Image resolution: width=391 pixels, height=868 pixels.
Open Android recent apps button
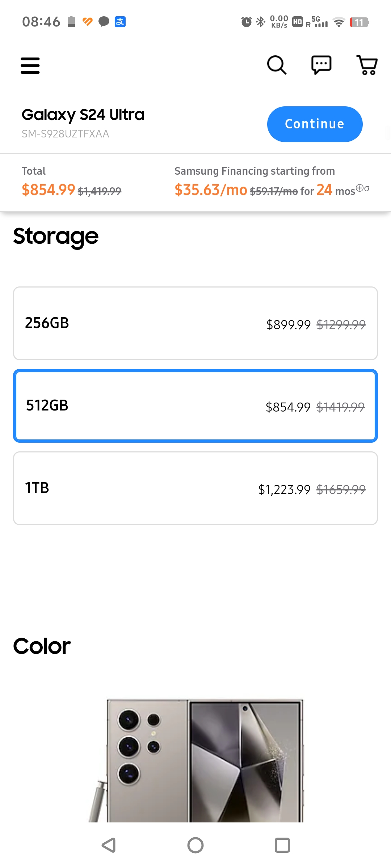282,845
